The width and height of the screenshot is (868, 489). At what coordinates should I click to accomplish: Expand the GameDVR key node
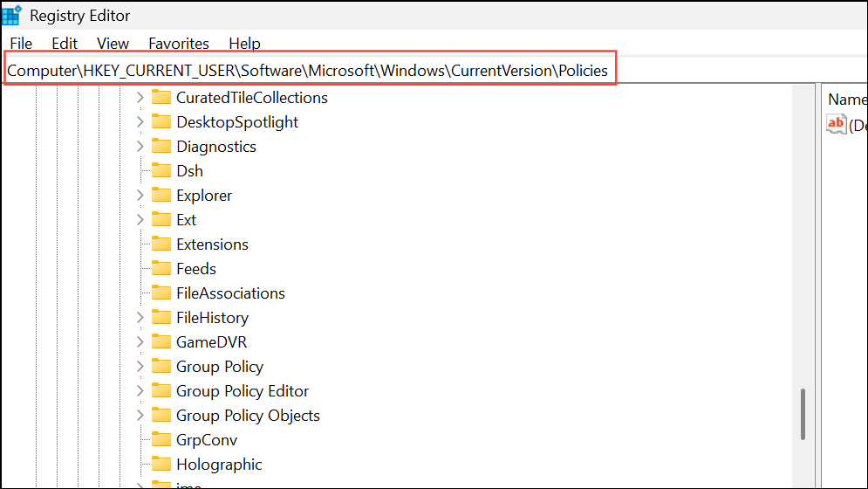(x=140, y=342)
